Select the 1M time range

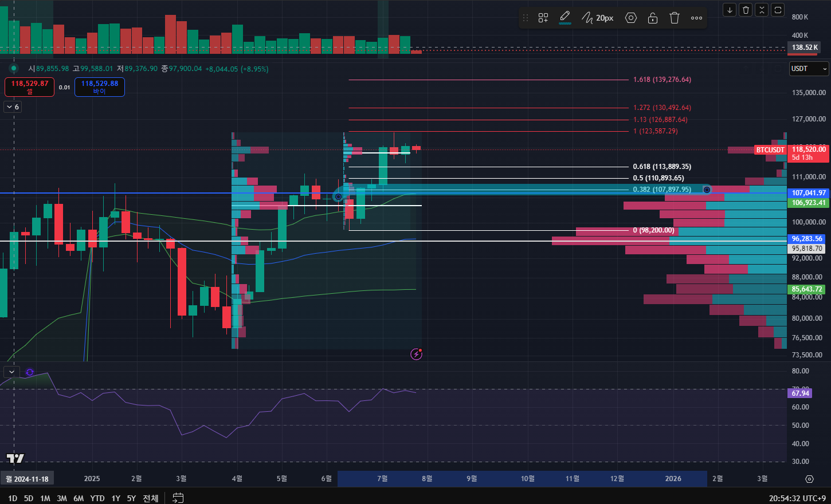click(x=45, y=498)
